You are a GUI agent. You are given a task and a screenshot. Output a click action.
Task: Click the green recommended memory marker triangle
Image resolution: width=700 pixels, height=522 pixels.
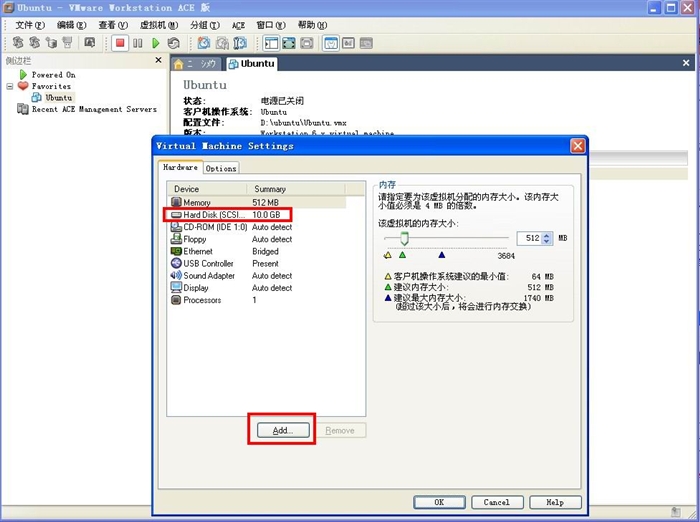[x=402, y=255]
